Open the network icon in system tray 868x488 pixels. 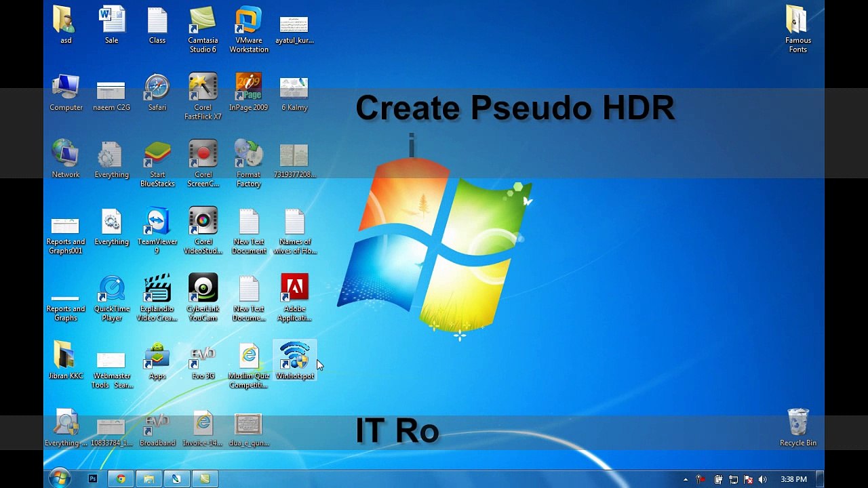coord(734,479)
